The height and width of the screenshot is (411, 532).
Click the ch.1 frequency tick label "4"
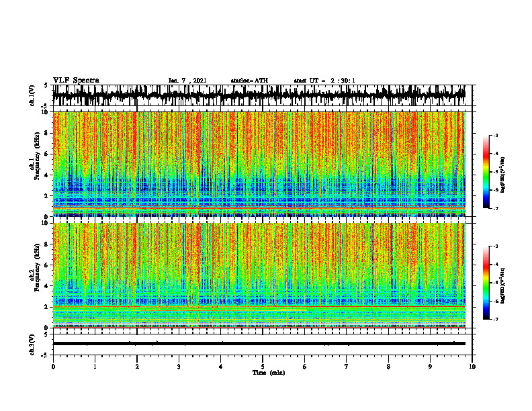pyautogui.click(x=47, y=175)
